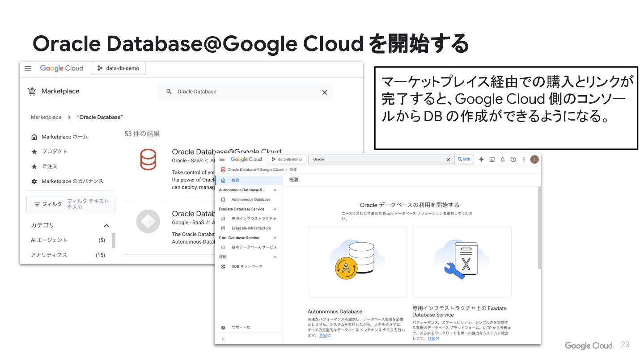Open 詳細 link under Exadata Database Service
This screenshot has height=362, width=644.
tap(433, 339)
